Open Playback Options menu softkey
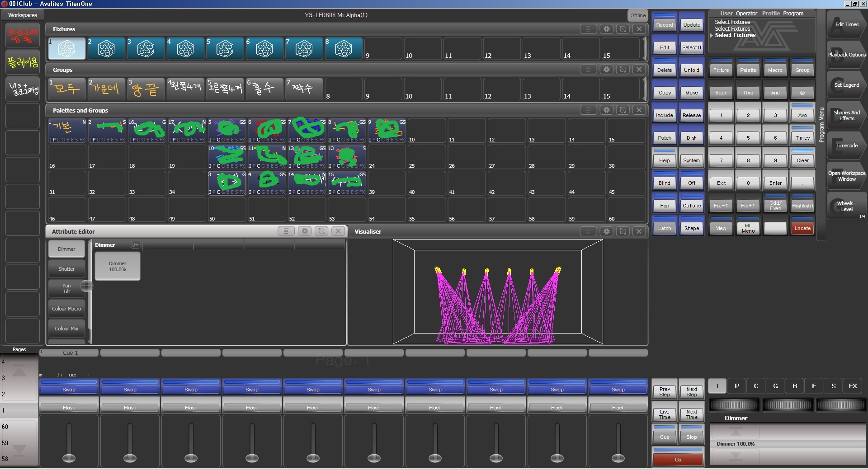This screenshot has width=868, height=470. point(846,55)
